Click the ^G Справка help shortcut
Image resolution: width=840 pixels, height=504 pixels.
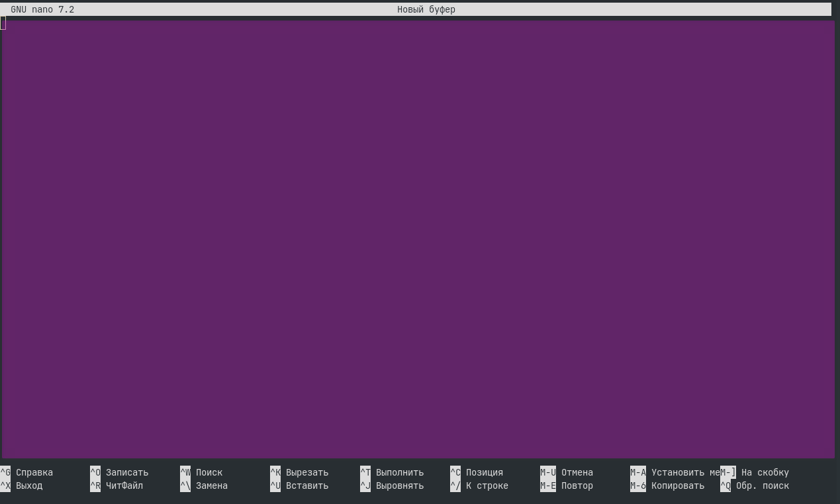point(26,472)
